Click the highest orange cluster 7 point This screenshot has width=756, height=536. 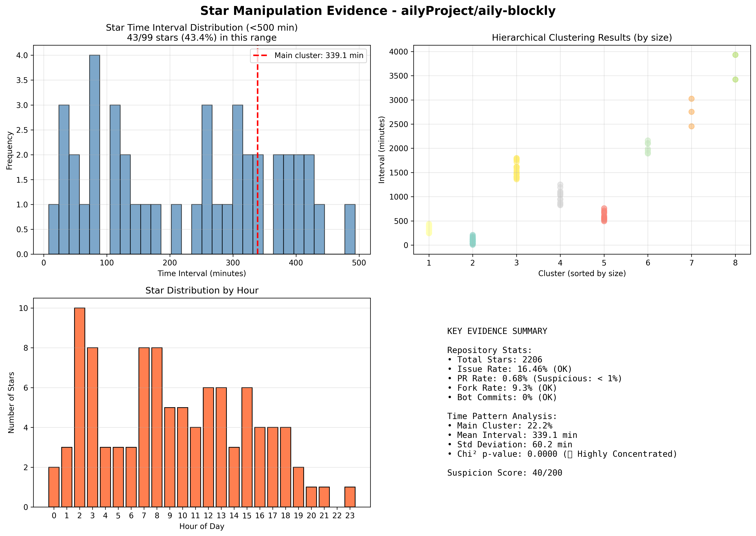point(691,99)
